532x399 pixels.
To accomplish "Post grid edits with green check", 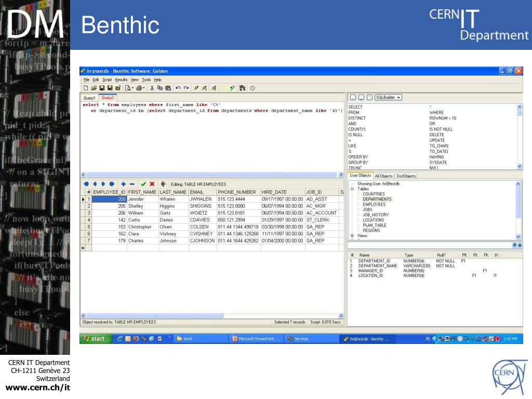I will click(x=143, y=184).
